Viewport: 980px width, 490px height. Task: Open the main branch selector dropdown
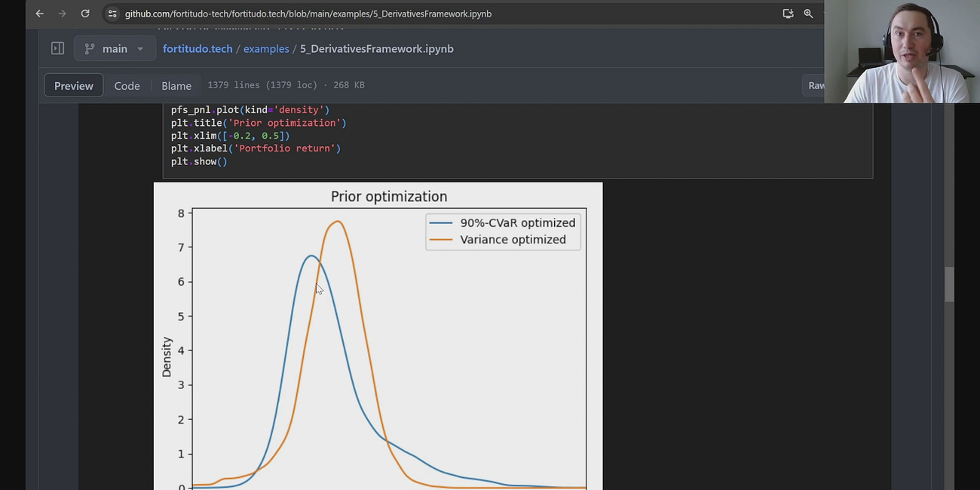115,48
